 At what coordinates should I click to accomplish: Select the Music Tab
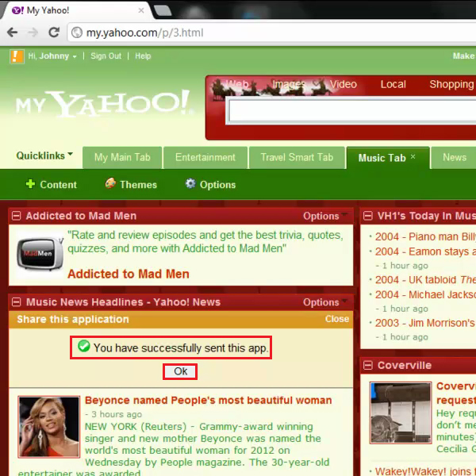[382, 158]
